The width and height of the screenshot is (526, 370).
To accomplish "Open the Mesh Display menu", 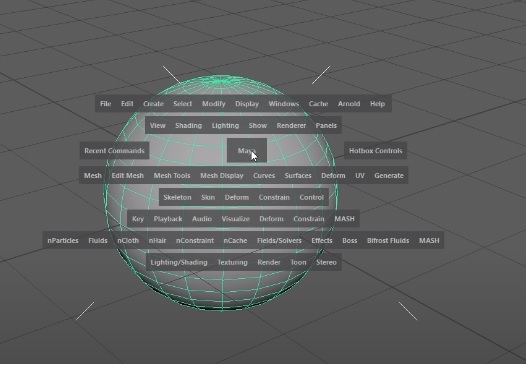I will click(222, 175).
